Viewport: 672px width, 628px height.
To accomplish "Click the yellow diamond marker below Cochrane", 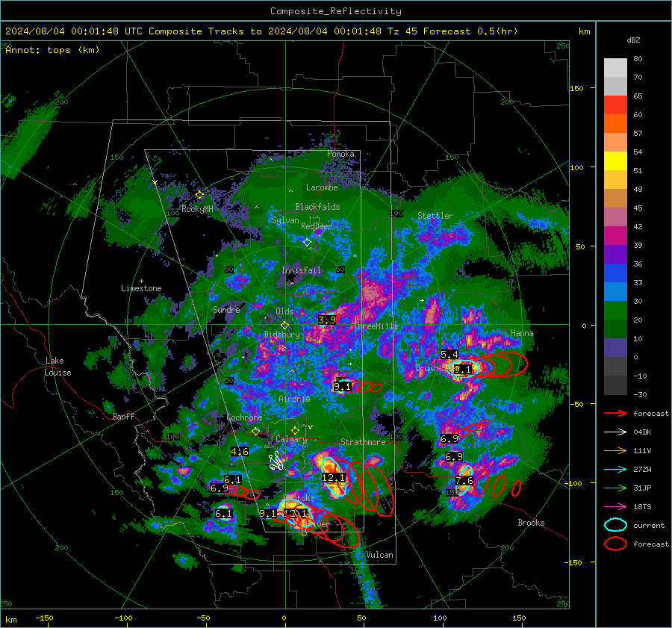I will click(x=256, y=432).
